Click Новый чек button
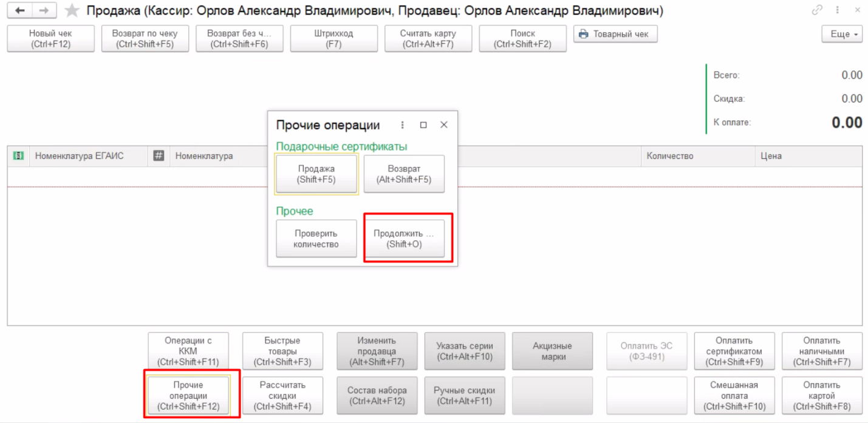 [50, 39]
